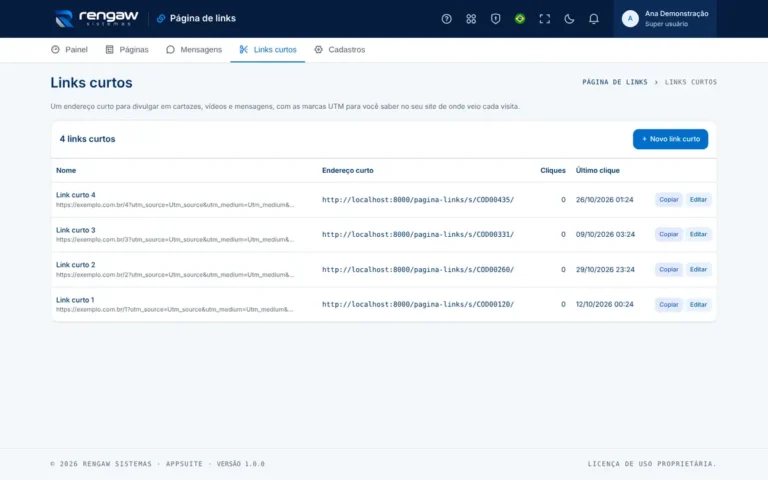Create a new link with Novo link curto
The image size is (768, 480).
(x=670, y=139)
